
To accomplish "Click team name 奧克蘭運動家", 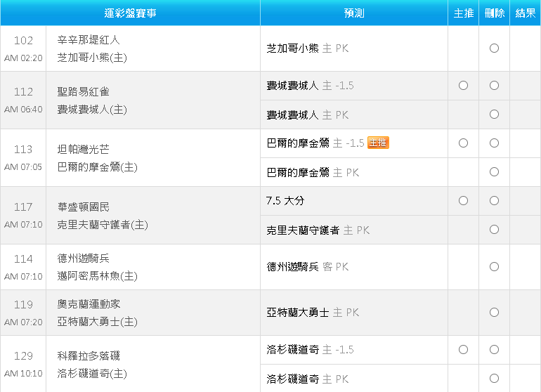I will click(89, 304).
